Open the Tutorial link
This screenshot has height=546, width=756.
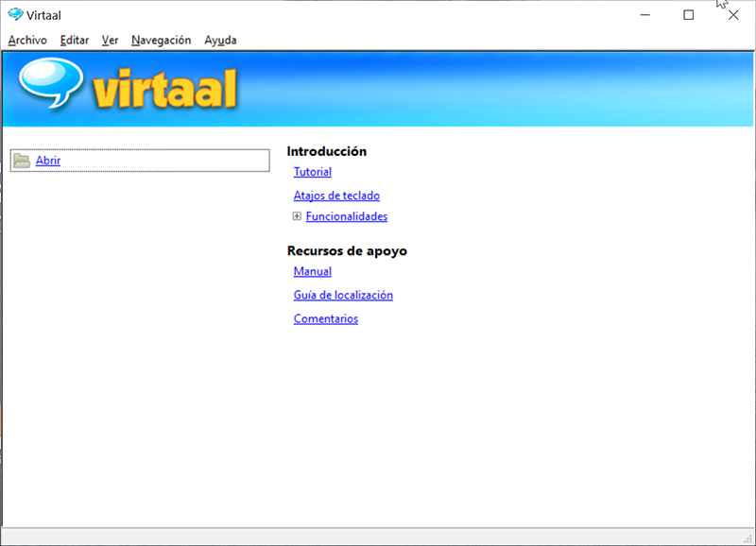coord(313,172)
